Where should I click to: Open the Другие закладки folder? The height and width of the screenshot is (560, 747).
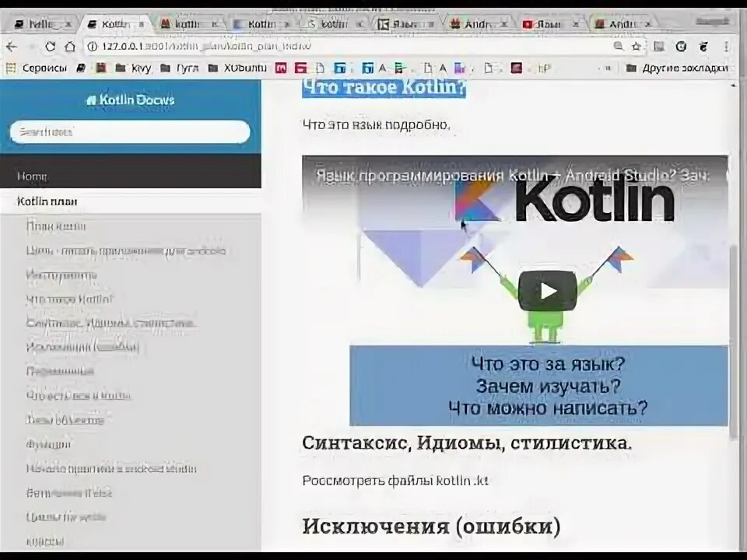pos(677,68)
